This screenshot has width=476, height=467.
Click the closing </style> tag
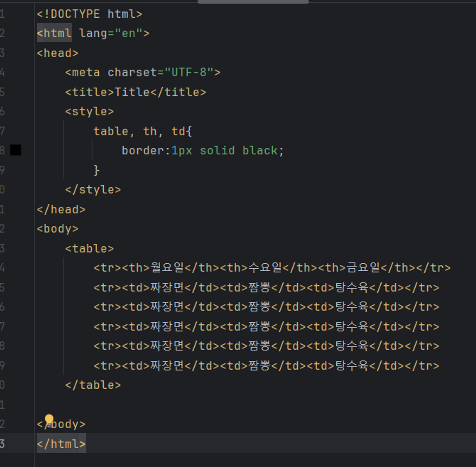[93, 190]
